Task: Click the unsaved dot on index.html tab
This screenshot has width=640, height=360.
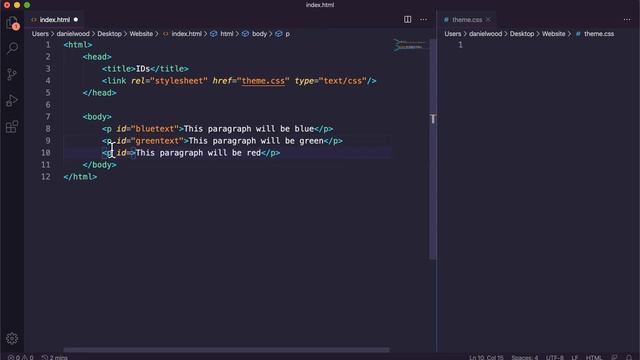Action: 76,20
